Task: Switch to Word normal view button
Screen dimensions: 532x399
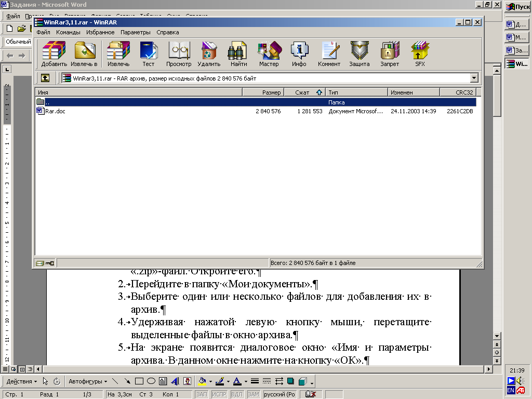Action: (5, 369)
